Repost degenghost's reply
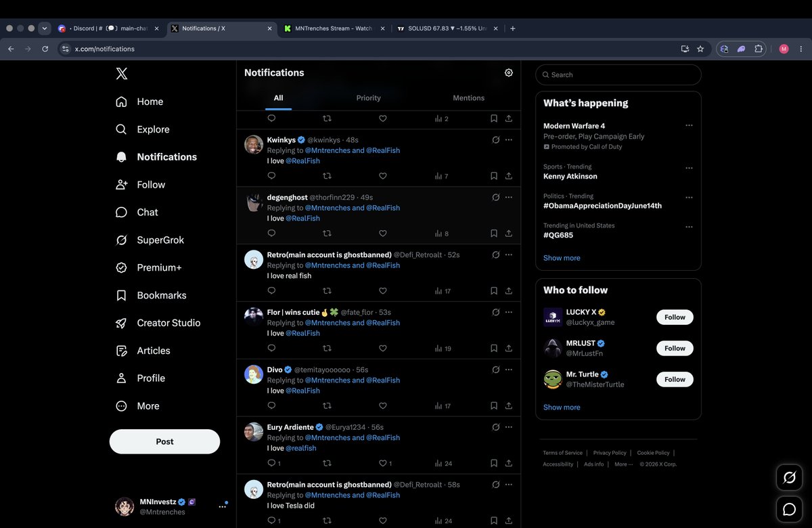This screenshot has height=528, width=812. [327, 234]
